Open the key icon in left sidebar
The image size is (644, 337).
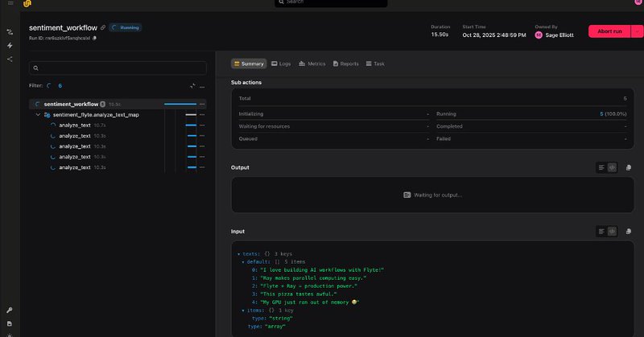[10, 310]
